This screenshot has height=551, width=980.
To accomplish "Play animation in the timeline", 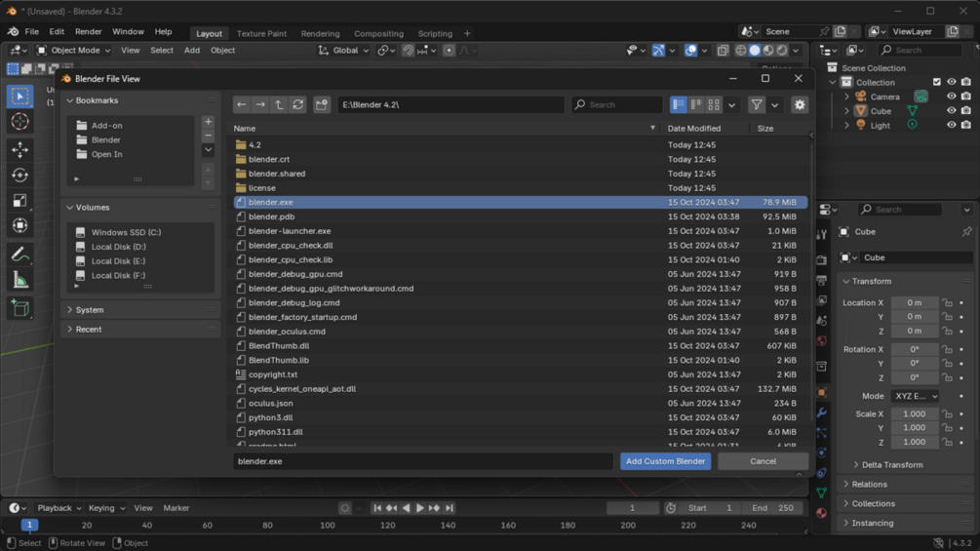I will coord(420,508).
